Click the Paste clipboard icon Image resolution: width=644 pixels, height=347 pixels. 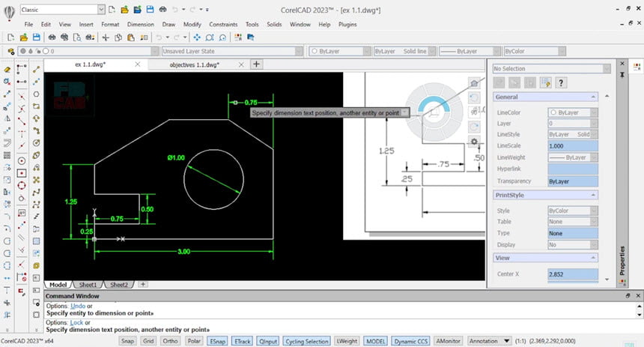pyautogui.click(x=131, y=37)
